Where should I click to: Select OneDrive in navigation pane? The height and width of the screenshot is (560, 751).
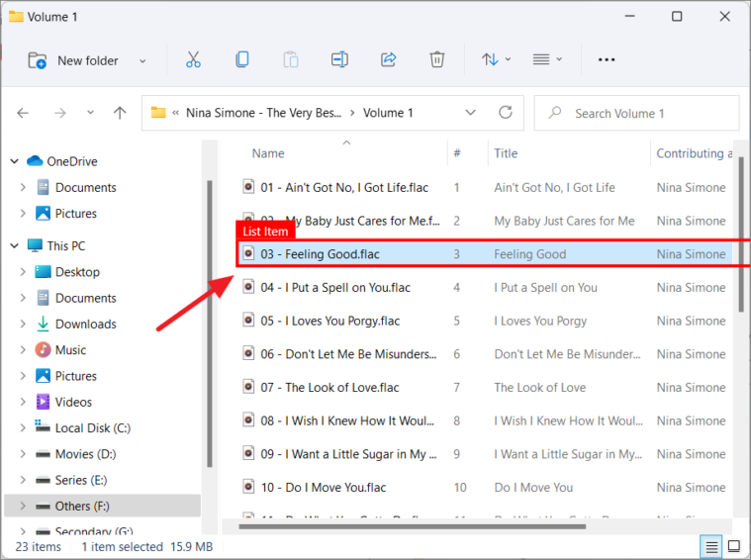pos(61,161)
